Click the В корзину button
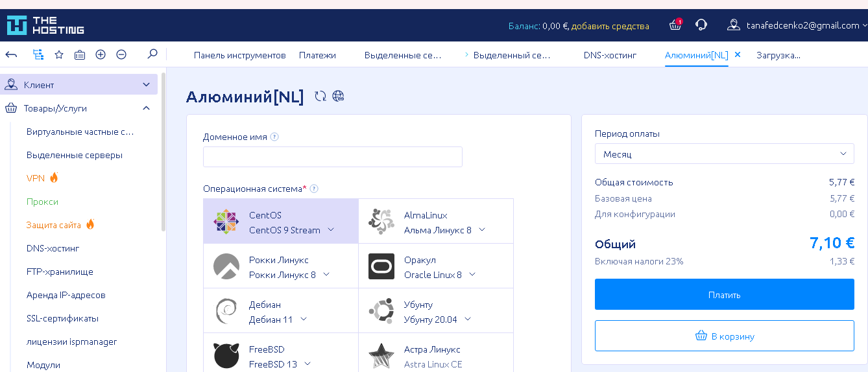 tap(725, 336)
